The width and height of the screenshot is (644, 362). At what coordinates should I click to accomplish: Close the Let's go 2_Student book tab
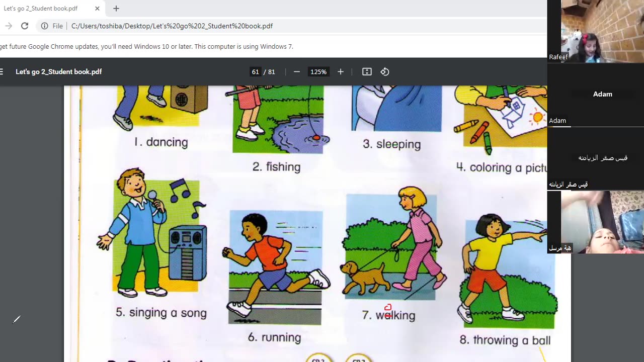(x=97, y=9)
